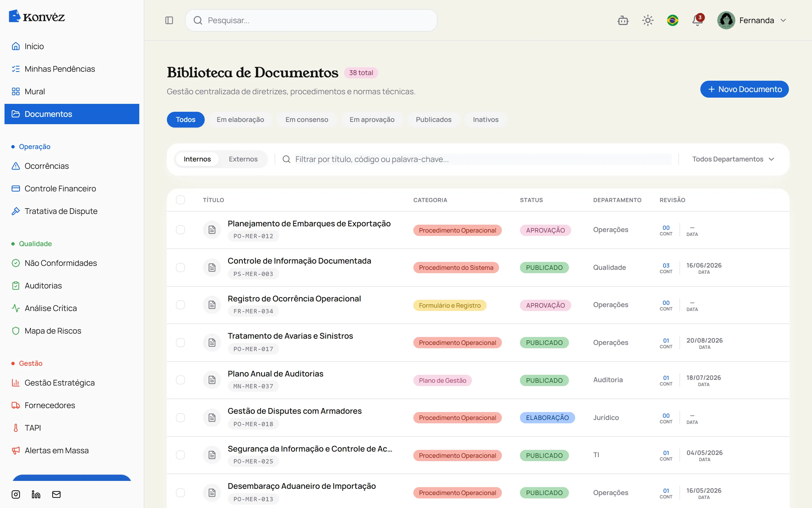Go to Mapa de Riscos
The image size is (812, 508).
click(72, 330)
